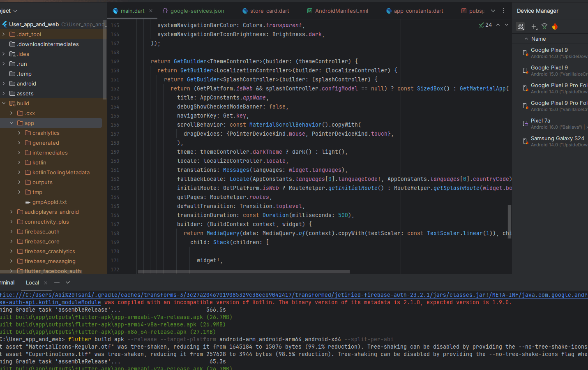Switch to store_card.dart tab
588x370 pixels.
pos(265,11)
